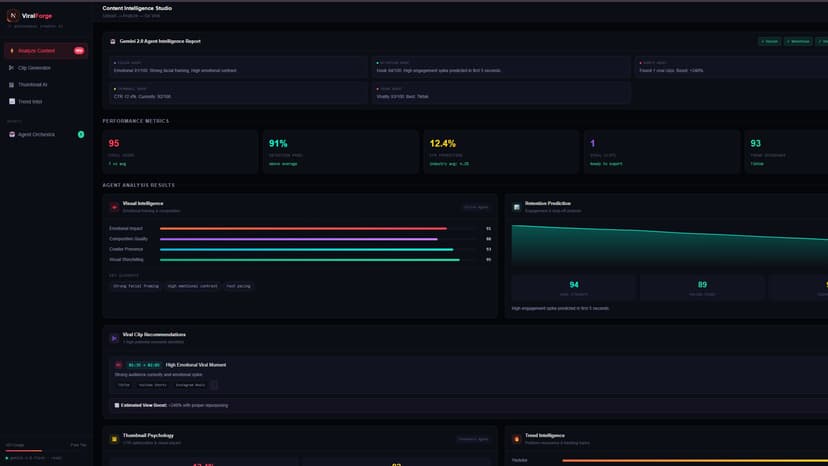
Task: Click the Strong facial framing tag
Action: pyautogui.click(x=136, y=286)
